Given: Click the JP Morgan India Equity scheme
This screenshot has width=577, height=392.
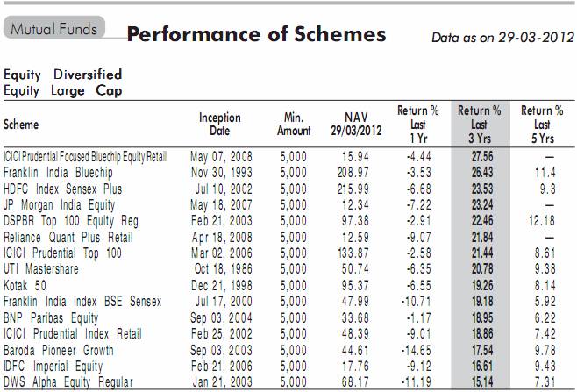Looking at the screenshot, I should click(59, 204).
